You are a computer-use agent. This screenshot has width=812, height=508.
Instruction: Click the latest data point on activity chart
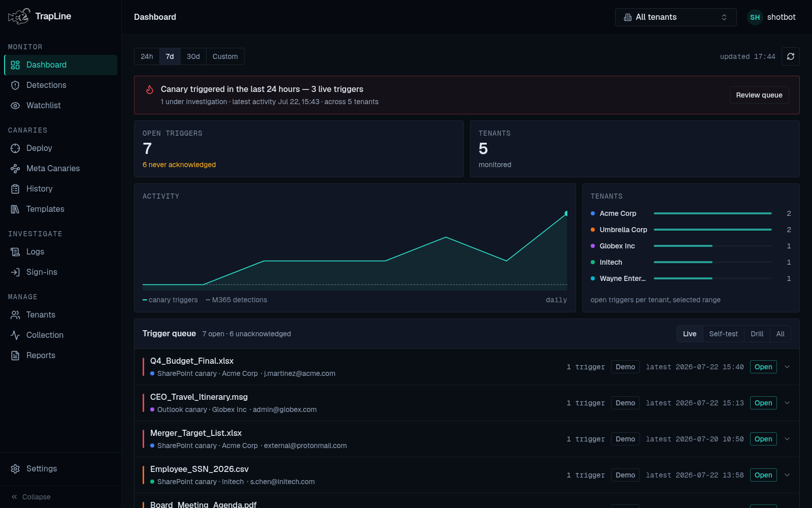(x=566, y=213)
